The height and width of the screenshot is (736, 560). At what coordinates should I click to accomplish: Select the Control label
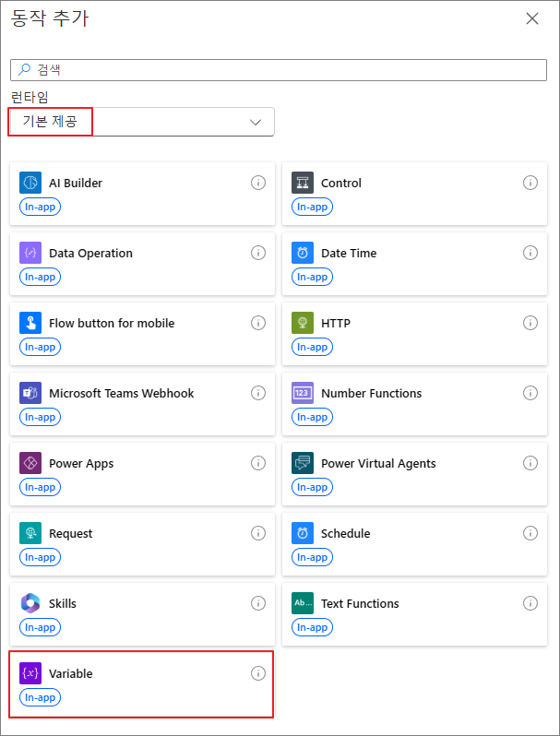[x=341, y=183]
